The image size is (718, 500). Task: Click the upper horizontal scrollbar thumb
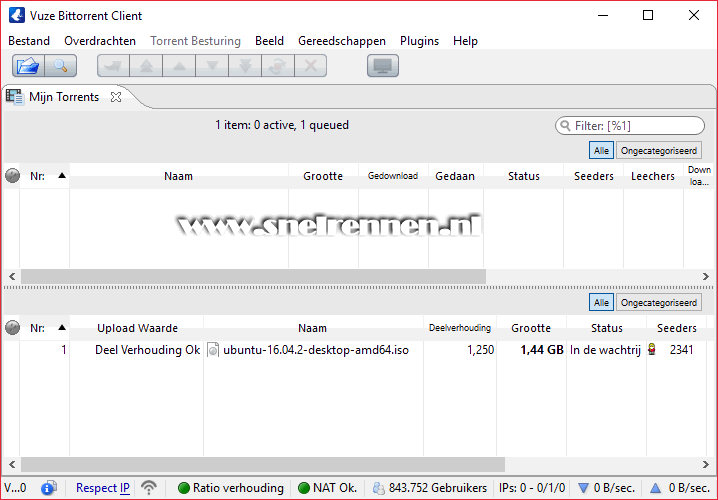point(253,276)
